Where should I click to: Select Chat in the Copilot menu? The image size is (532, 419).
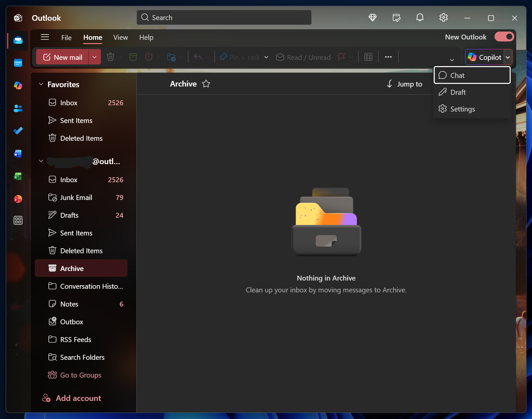(457, 75)
